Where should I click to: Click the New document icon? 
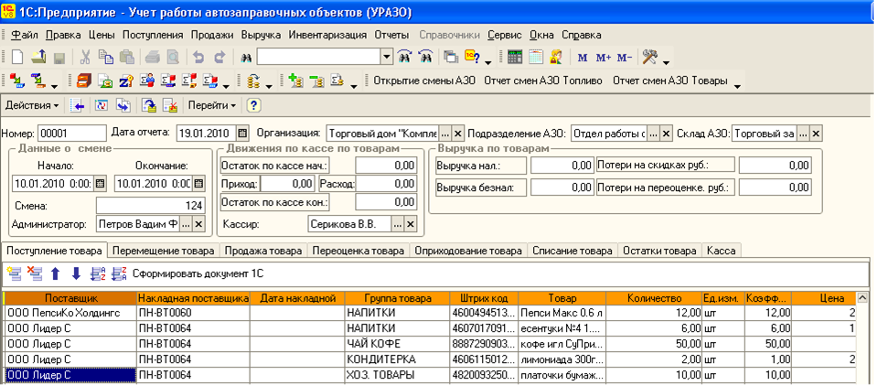[18, 56]
